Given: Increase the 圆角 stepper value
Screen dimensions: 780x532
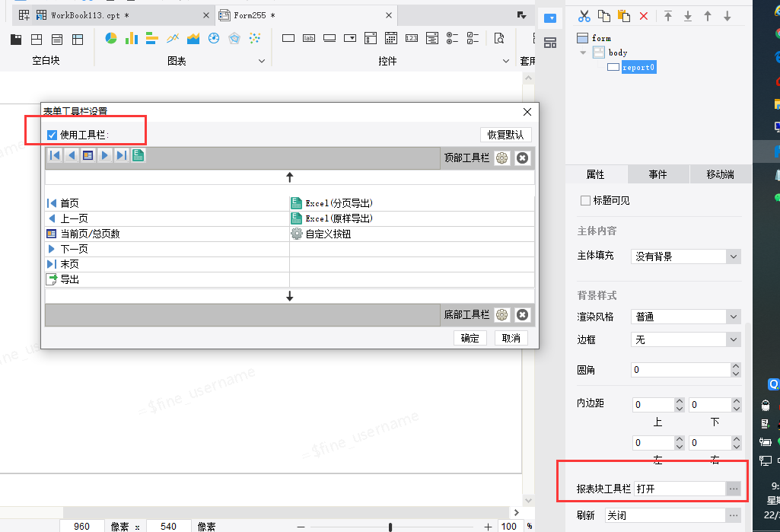Looking at the screenshot, I should 736,366.
